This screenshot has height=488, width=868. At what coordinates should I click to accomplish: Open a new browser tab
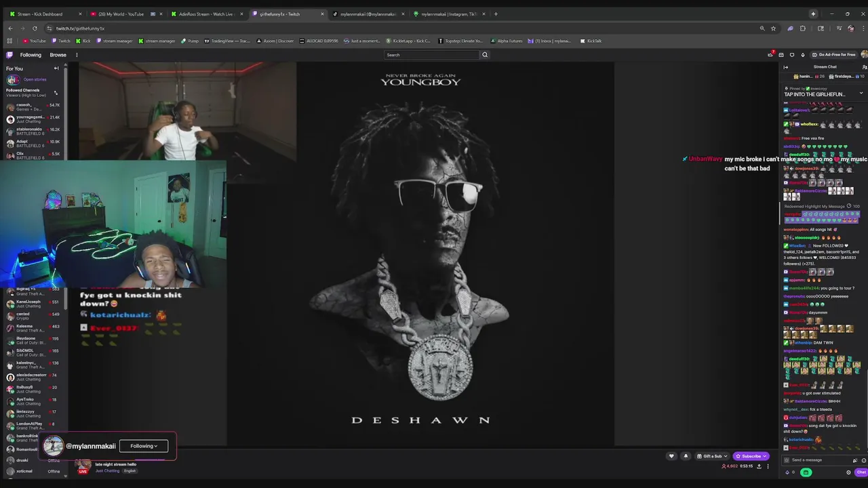496,14
